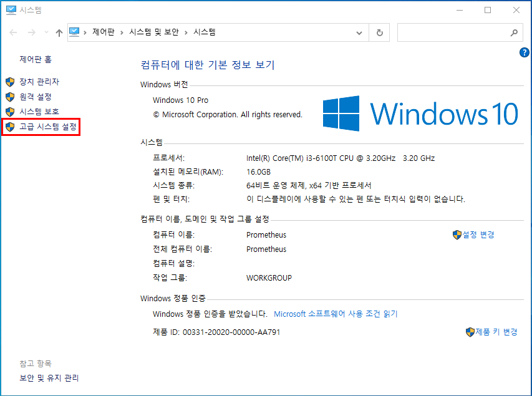Click shield icon beside 시스템 보호

tap(10, 112)
